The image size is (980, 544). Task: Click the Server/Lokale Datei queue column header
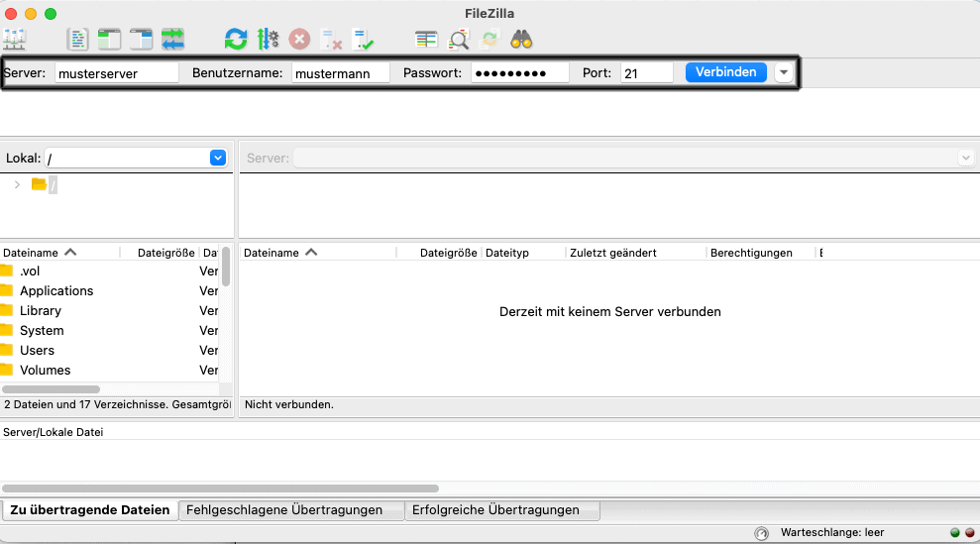[x=54, y=432]
